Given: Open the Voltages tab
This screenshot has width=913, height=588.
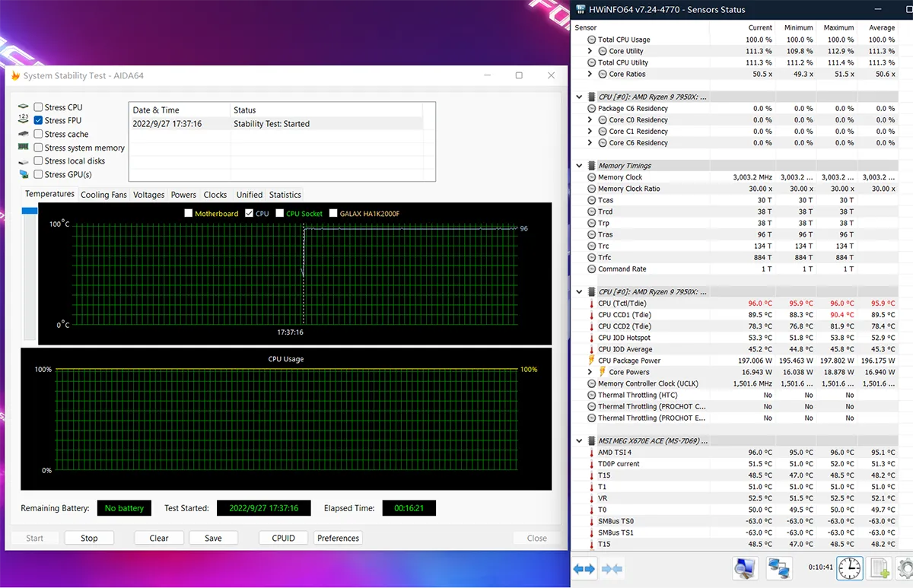Looking at the screenshot, I should click(148, 195).
